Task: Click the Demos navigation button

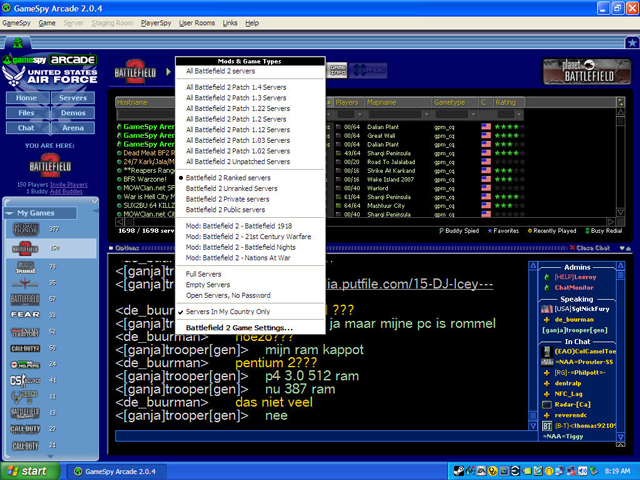Action: 73,113
